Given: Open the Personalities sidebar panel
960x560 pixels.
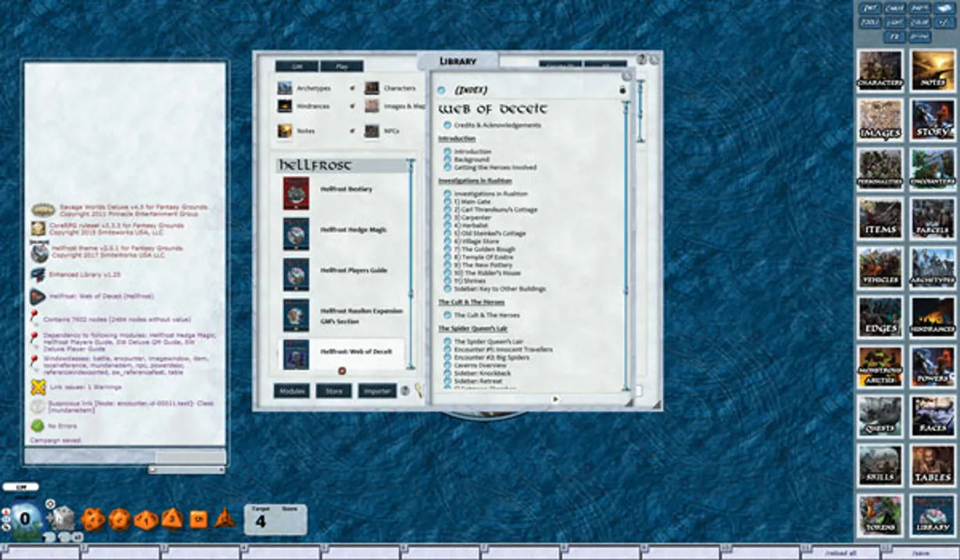Looking at the screenshot, I should point(881,170).
